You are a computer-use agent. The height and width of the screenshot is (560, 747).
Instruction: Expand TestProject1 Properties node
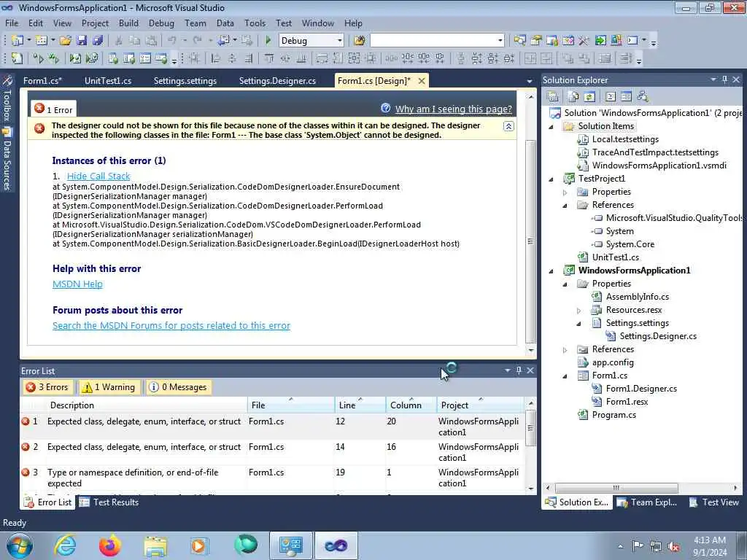(565, 192)
